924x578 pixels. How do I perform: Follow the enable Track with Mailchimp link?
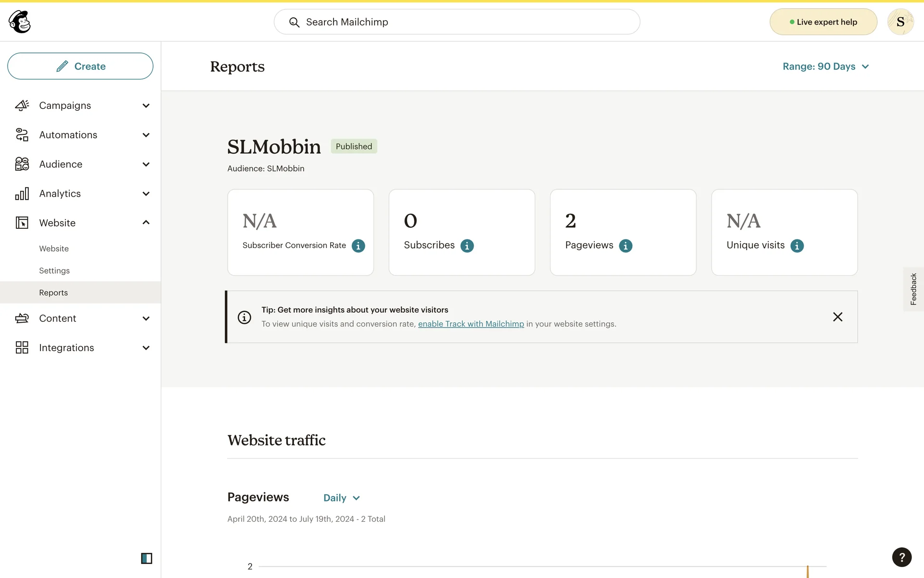point(471,324)
